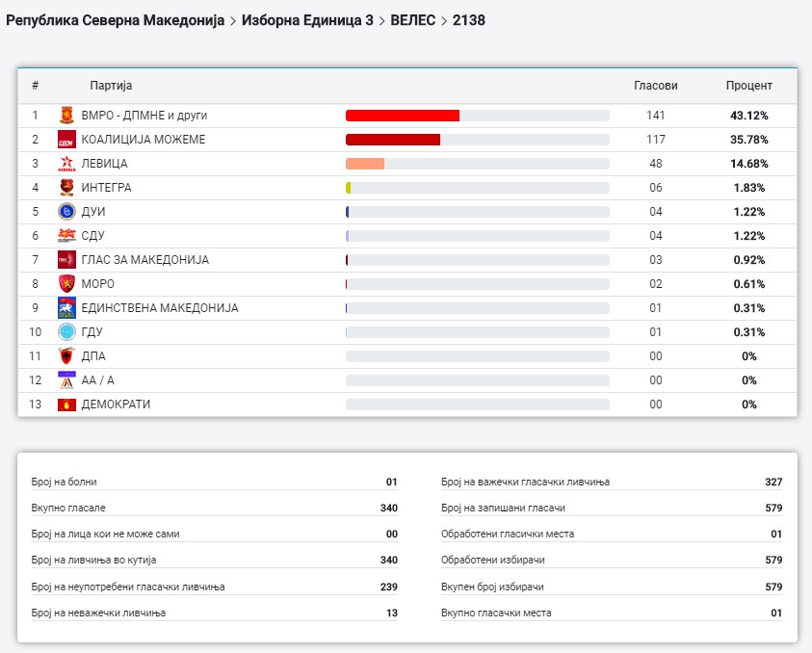Navigate to ВЕЛЕС in the breadcrumb
Screen dimensions: 812x653
(413, 19)
